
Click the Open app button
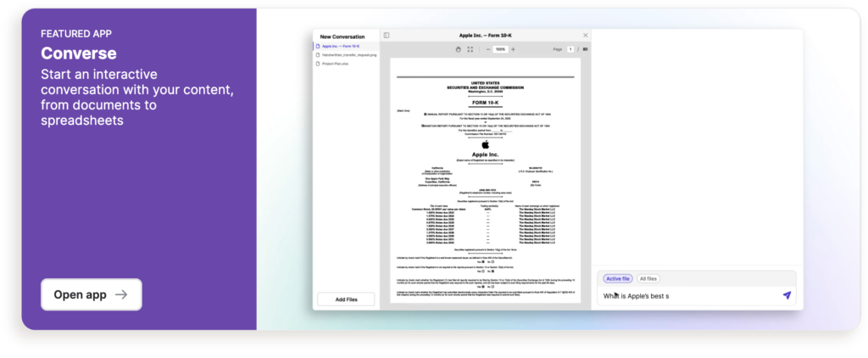click(92, 294)
